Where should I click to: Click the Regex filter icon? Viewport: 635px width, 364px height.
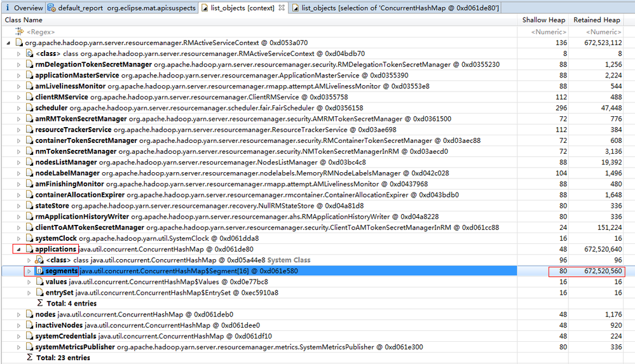19,32
